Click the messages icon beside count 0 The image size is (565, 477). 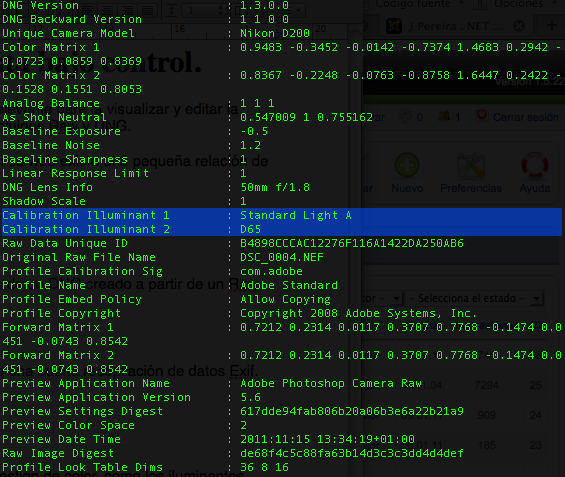[406, 116]
